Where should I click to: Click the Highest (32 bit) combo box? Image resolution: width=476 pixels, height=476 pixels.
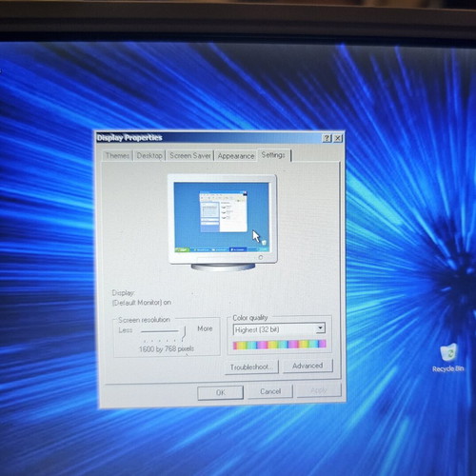click(x=279, y=329)
